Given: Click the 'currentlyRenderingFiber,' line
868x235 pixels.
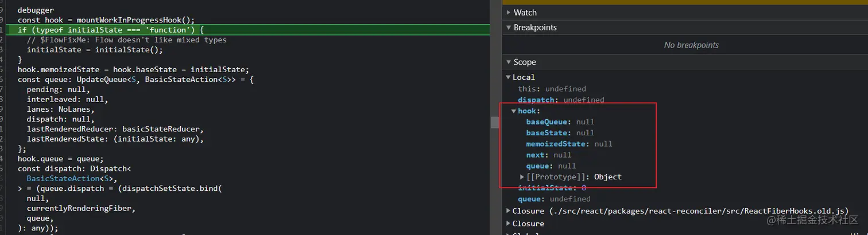Looking at the screenshot, I should click(81, 209).
